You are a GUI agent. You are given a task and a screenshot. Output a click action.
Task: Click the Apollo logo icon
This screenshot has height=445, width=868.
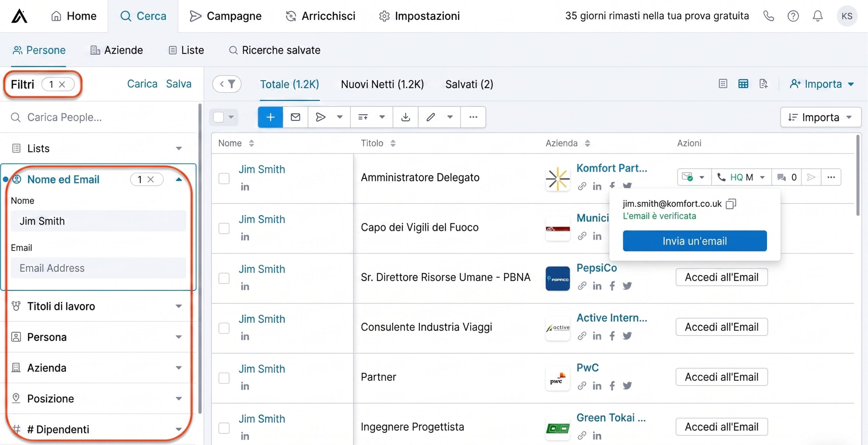[x=19, y=16]
